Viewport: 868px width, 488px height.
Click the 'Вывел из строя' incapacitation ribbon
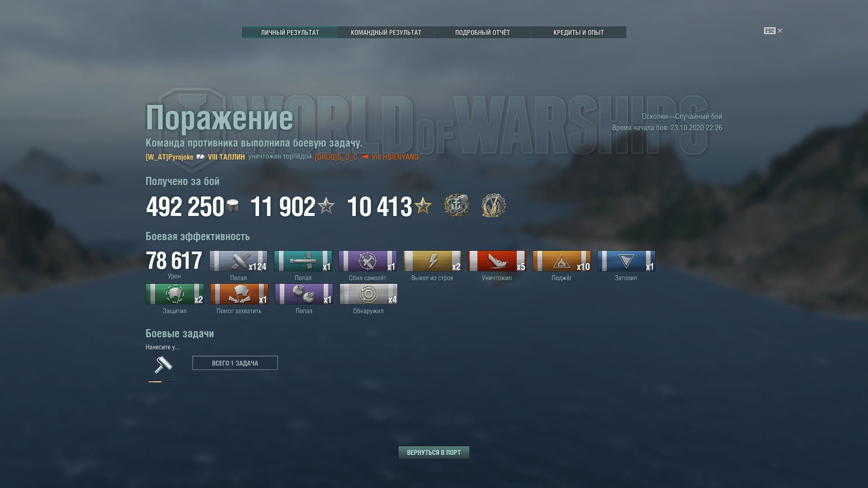tap(432, 261)
